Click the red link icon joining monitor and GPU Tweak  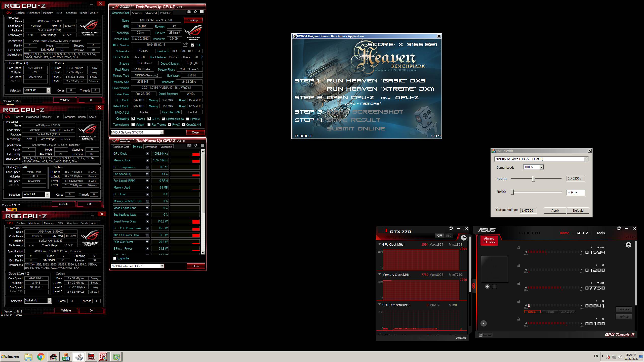[474, 286]
